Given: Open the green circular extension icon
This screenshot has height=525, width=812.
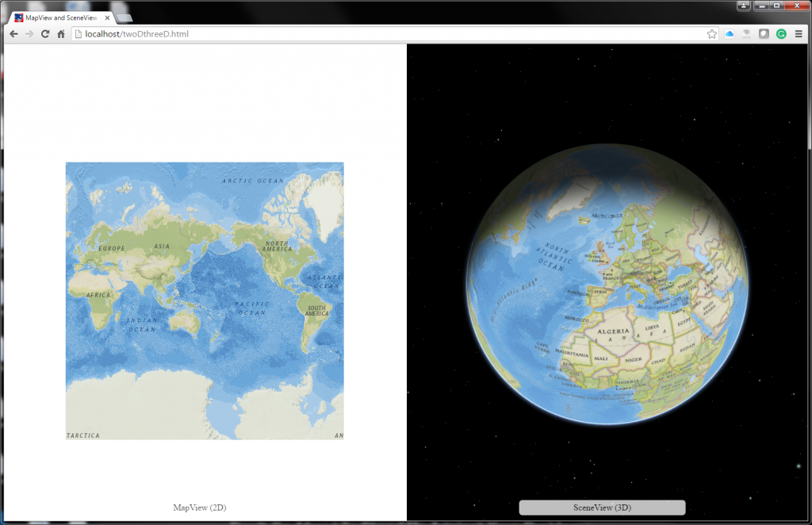Looking at the screenshot, I should (781, 34).
